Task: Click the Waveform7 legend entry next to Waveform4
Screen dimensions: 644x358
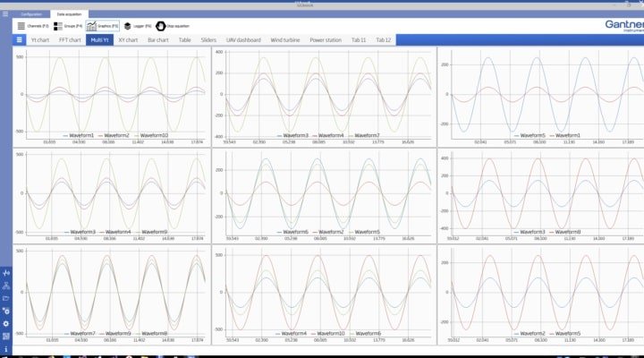Action: (364, 135)
